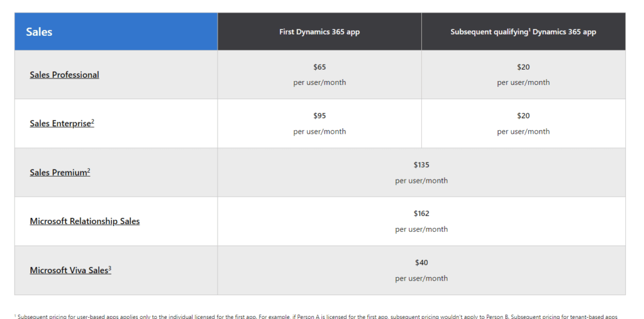Click the $65 price for Sales Professional
This screenshot has width=644, height=319.
[x=319, y=67]
